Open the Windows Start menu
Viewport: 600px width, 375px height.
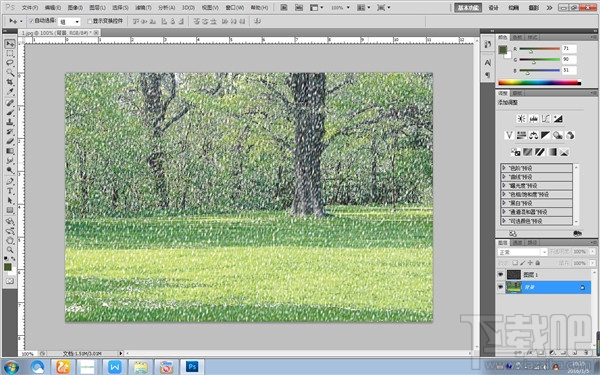(11, 367)
